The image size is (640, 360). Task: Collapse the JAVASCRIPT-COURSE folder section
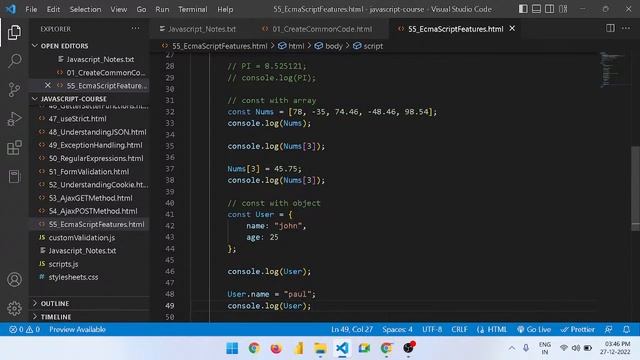click(73, 99)
